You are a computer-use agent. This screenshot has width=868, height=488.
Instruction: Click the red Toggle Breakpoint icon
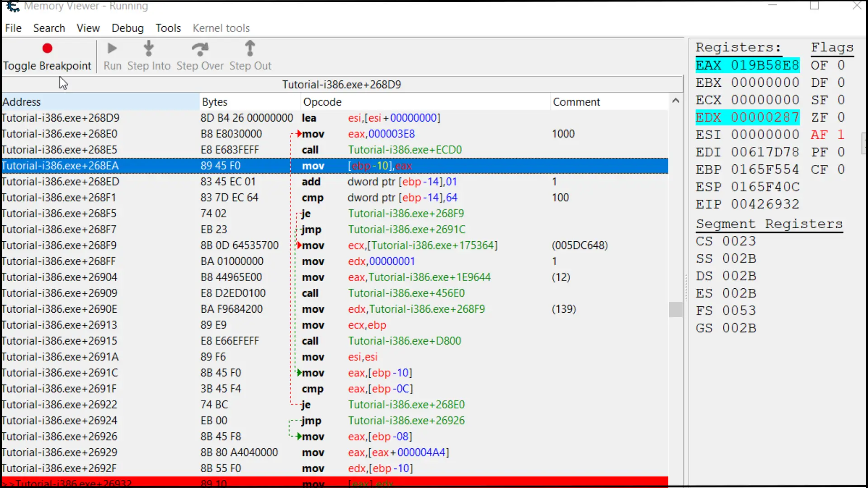click(47, 48)
